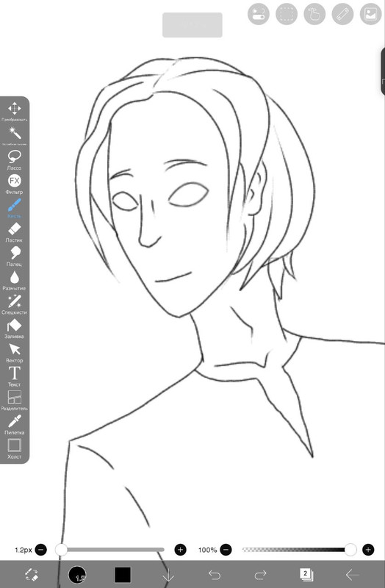Select the Лассо tool

click(x=14, y=159)
